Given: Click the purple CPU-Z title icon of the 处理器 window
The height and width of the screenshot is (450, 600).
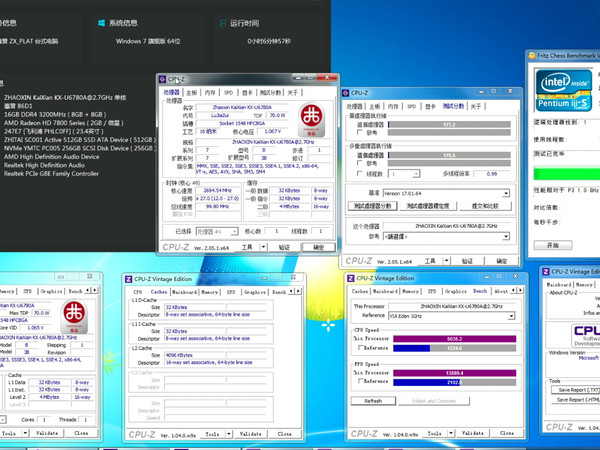Looking at the screenshot, I should tap(162, 79).
